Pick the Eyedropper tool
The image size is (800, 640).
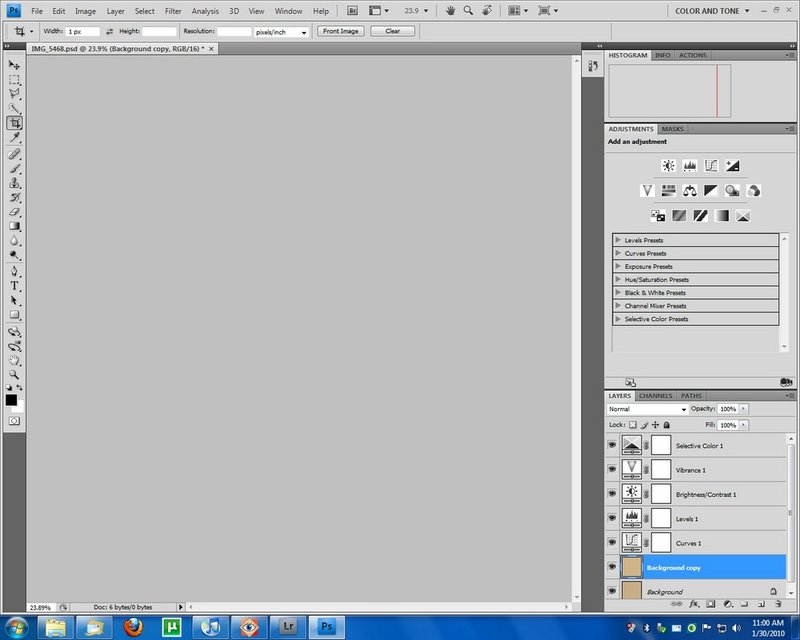pyautogui.click(x=15, y=138)
